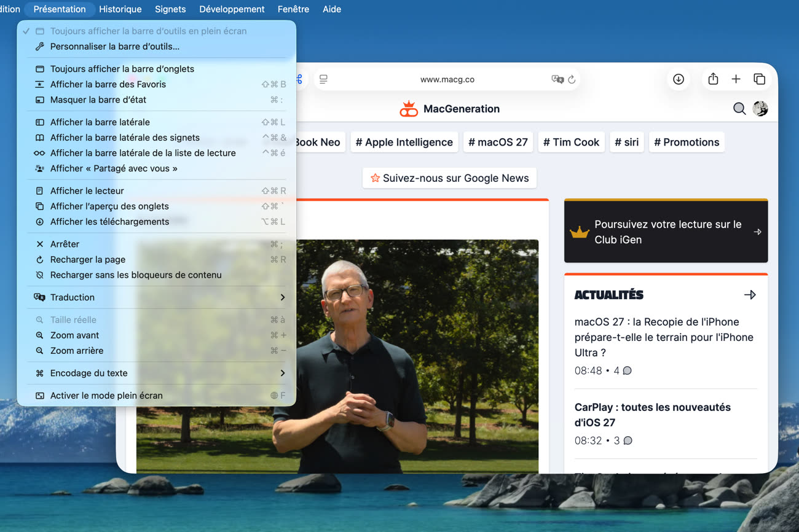
Task: Toggle Afficher le lecteur
Action: pyautogui.click(x=157, y=191)
